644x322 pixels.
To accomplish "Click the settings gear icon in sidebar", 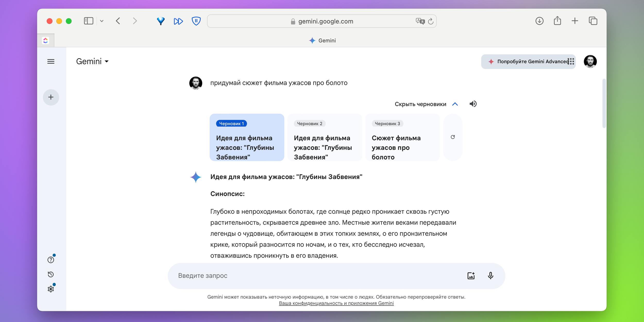I will 51,288.
